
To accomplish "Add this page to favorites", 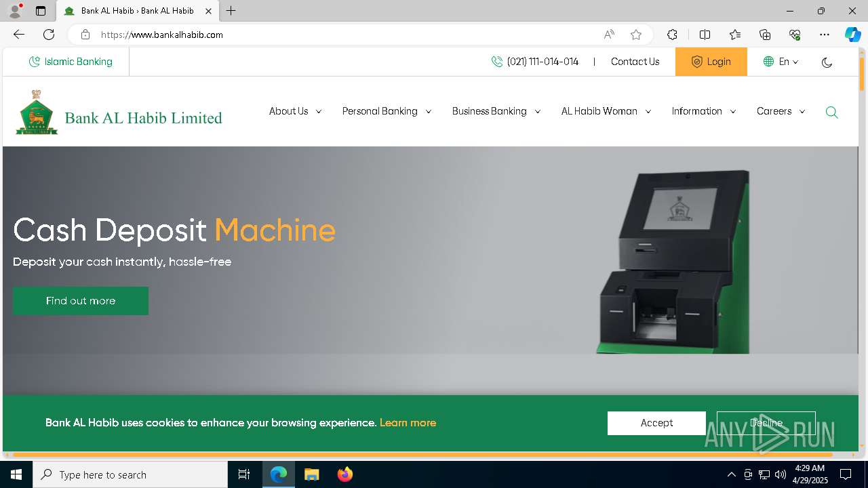I will pos(636,35).
